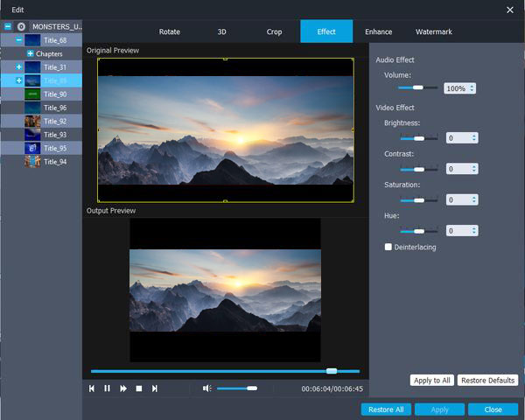Close the Edit dialog with X
Screen dimensions: 525x420
pos(509,10)
